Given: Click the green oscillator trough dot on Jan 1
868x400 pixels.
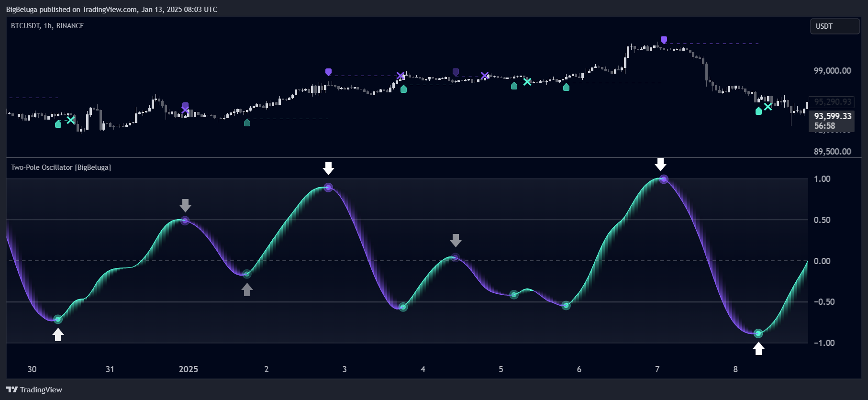Looking at the screenshot, I should pos(247,274).
